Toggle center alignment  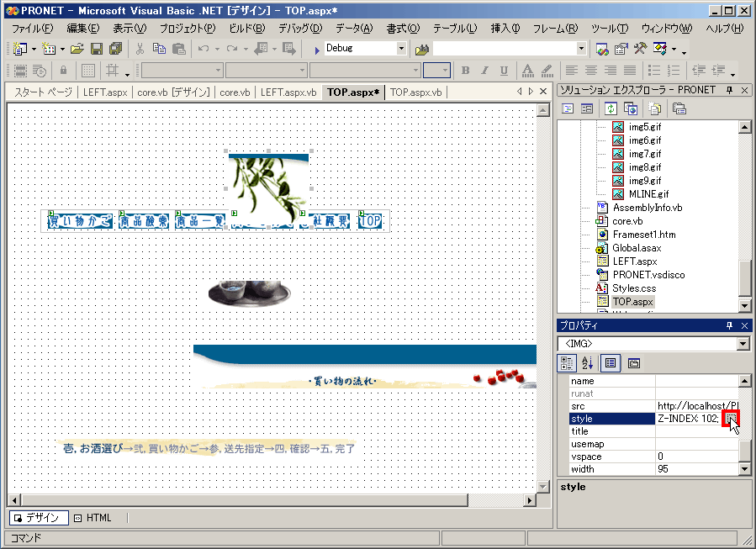click(x=591, y=71)
